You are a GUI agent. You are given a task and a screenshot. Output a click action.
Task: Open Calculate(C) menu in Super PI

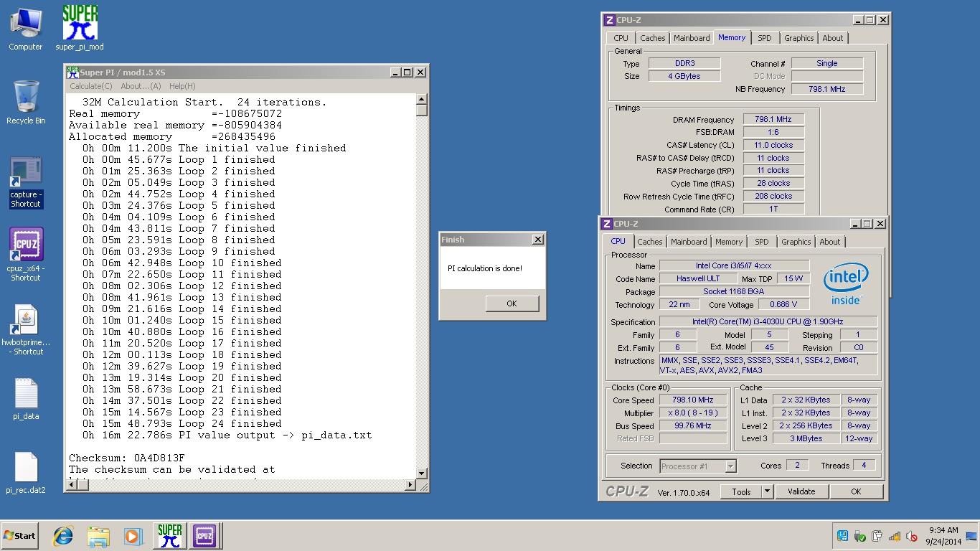click(x=91, y=86)
